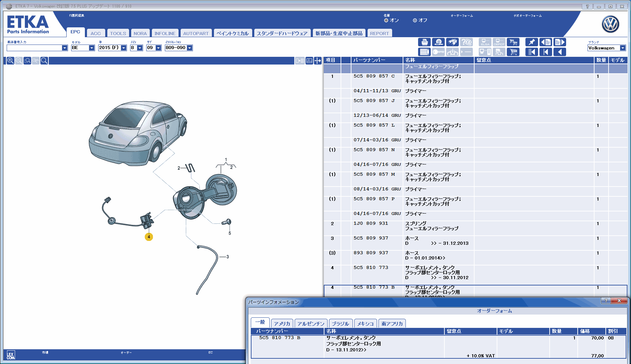Select the 南アフリカ tab in parts information
Image resolution: width=631 pixels, height=364 pixels.
(392, 323)
